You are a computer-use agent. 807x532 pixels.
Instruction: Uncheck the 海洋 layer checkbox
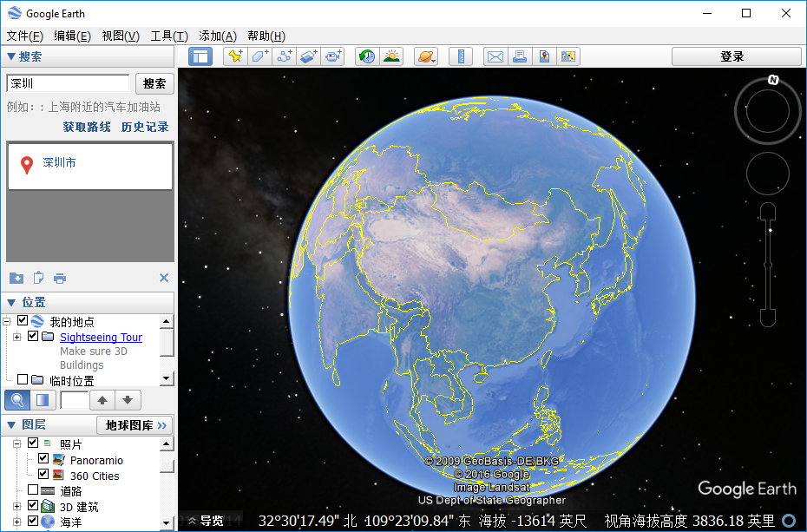click(x=33, y=521)
